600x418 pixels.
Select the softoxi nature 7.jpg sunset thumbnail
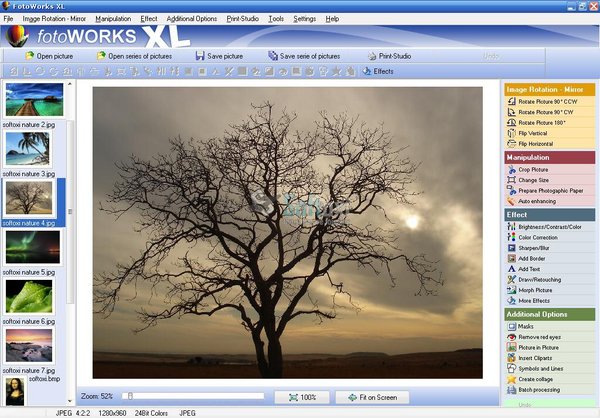coord(29,345)
